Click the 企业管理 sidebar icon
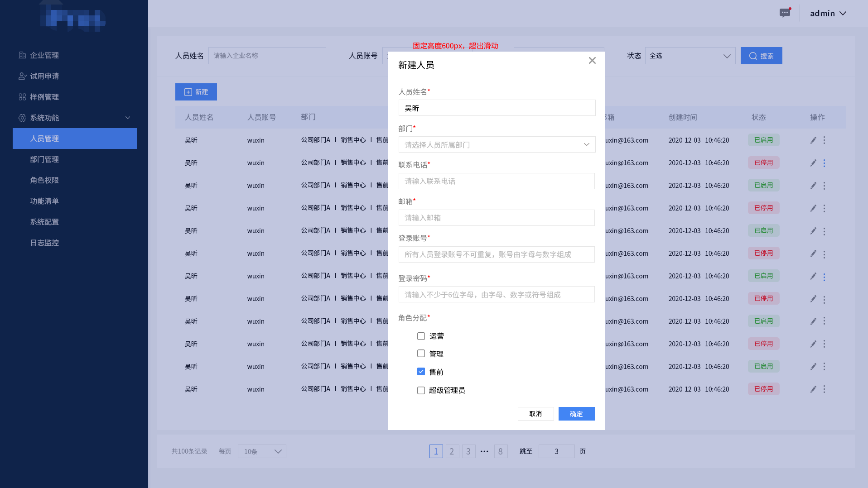The width and height of the screenshot is (868, 488). coord(22,55)
